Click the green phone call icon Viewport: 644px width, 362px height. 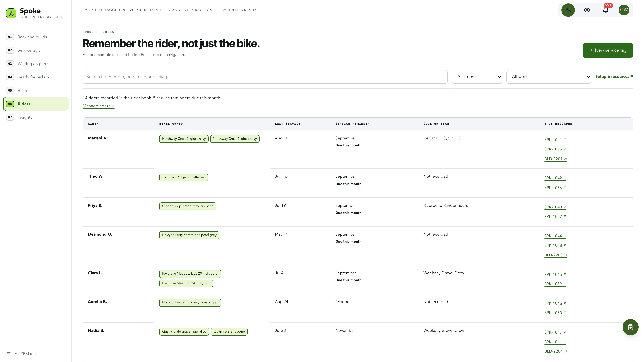click(x=568, y=10)
